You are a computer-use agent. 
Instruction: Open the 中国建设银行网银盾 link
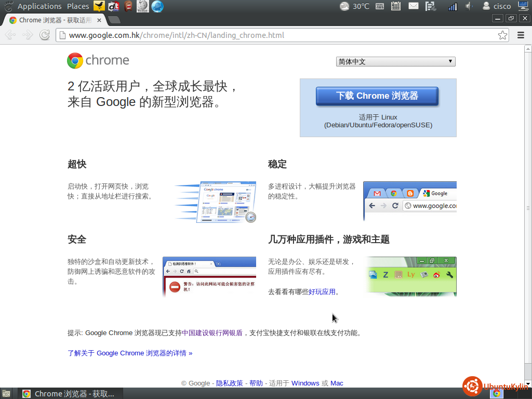(x=212, y=333)
